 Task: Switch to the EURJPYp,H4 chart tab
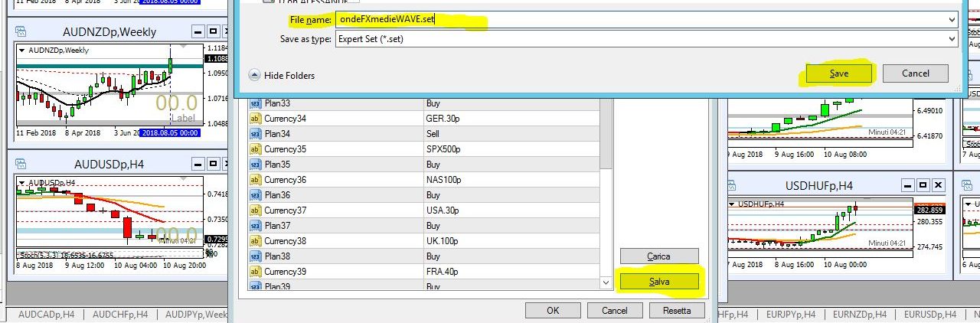791,315
